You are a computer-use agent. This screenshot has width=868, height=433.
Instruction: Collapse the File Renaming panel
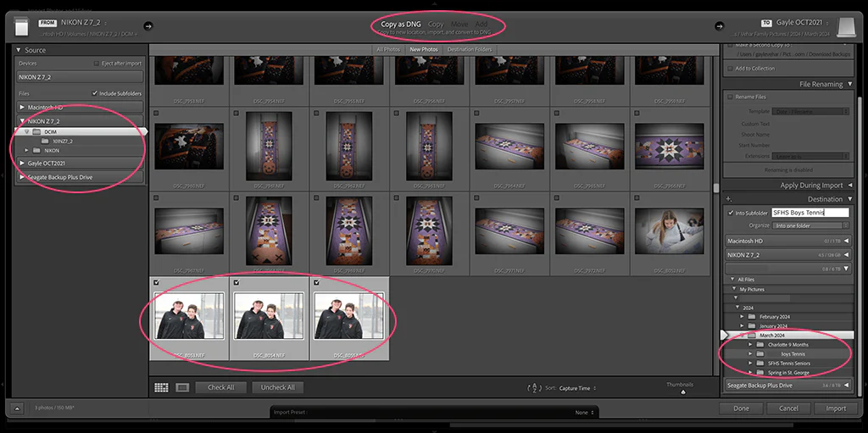pyautogui.click(x=849, y=84)
